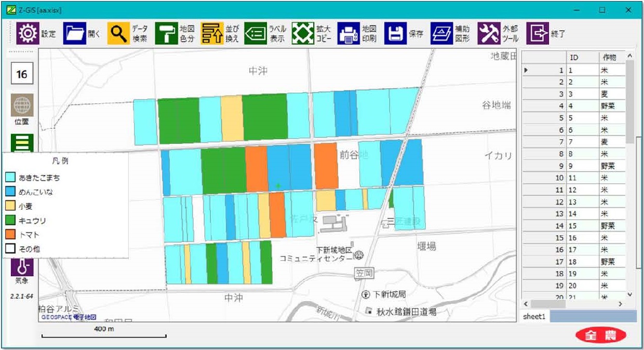
Task: Exit via the 終了 button
Action: (x=537, y=34)
